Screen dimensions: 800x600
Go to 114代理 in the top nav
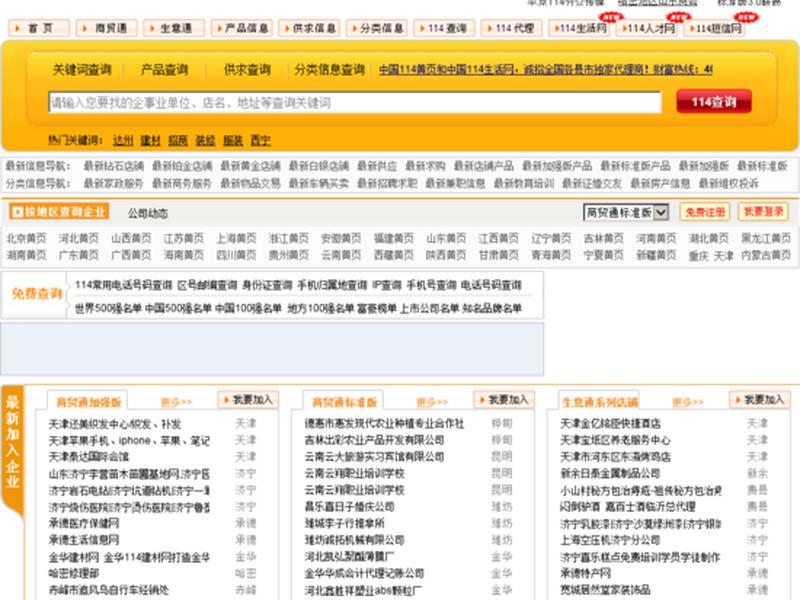(512, 28)
